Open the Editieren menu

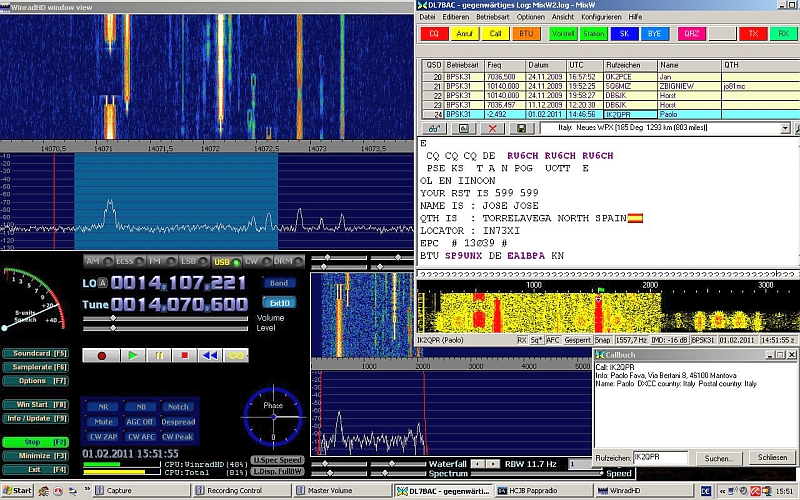[x=455, y=17]
